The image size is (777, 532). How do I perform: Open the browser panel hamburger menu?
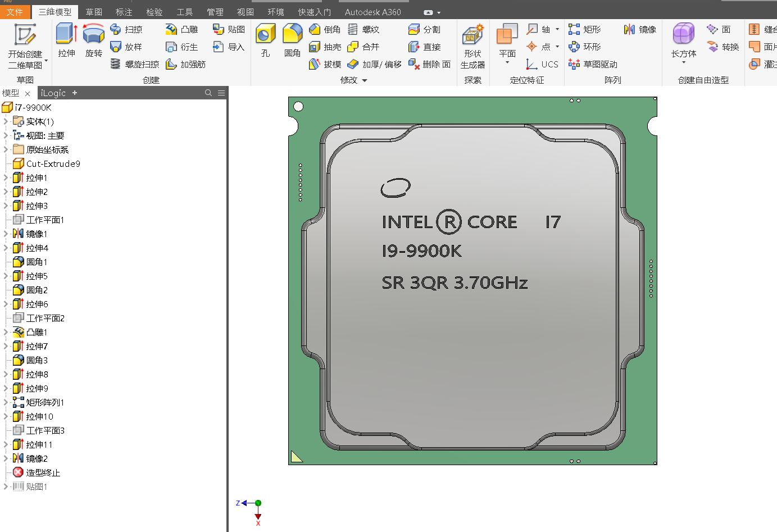tap(221, 93)
